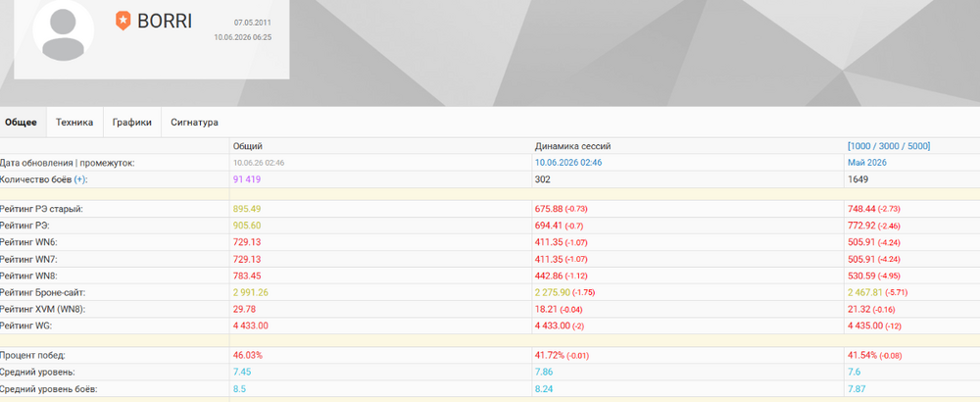Click the Рейтинг WN7 row label
This screenshot has height=402, width=980.
(x=28, y=259)
